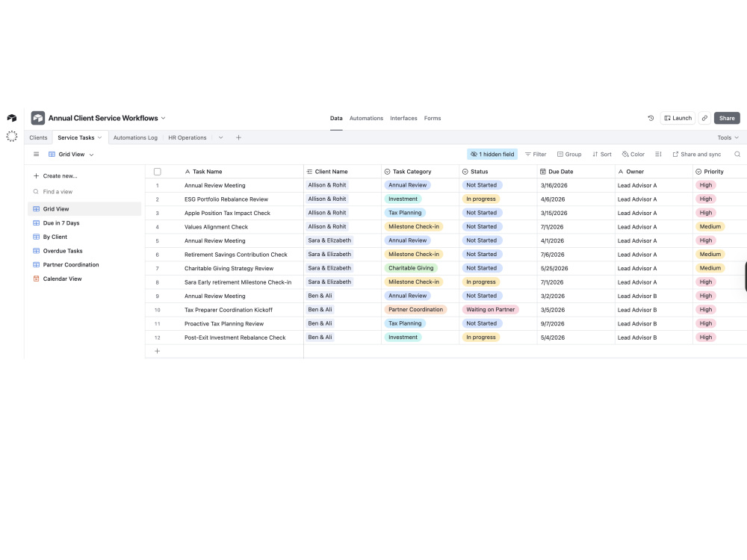
Task: Click Sort in the toolbar
Action: pos(601,155)
